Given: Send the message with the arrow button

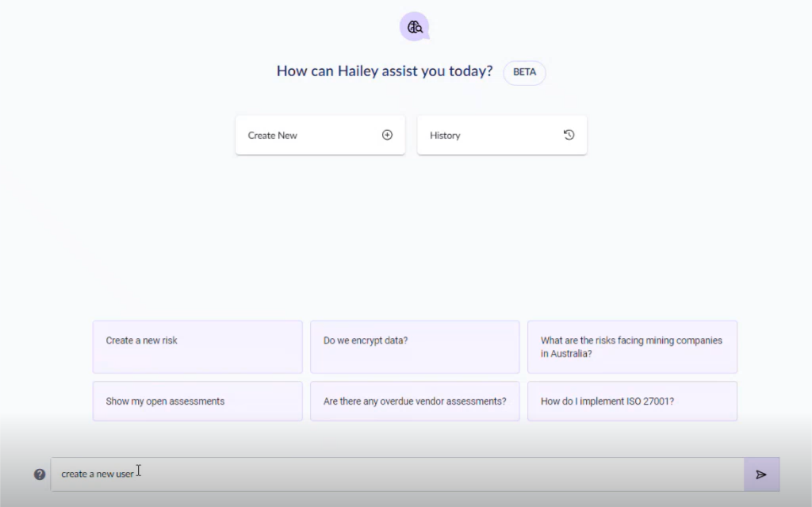Looking at the screenshot, I should pos(761,474).
